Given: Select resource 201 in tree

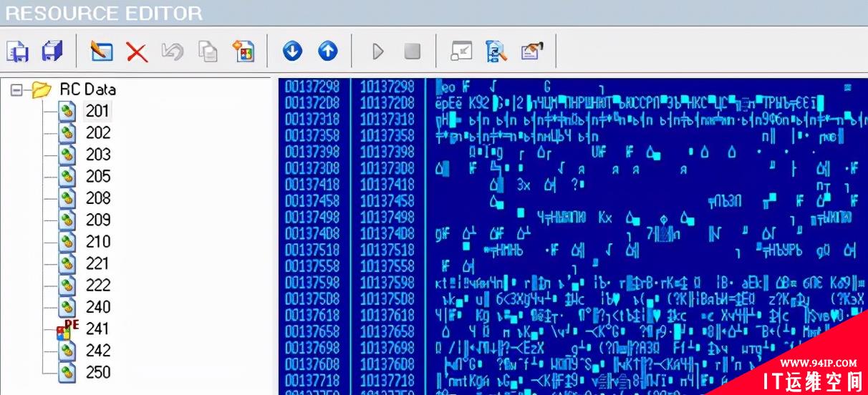Looking at the screenshot, I should coord(98,111).
